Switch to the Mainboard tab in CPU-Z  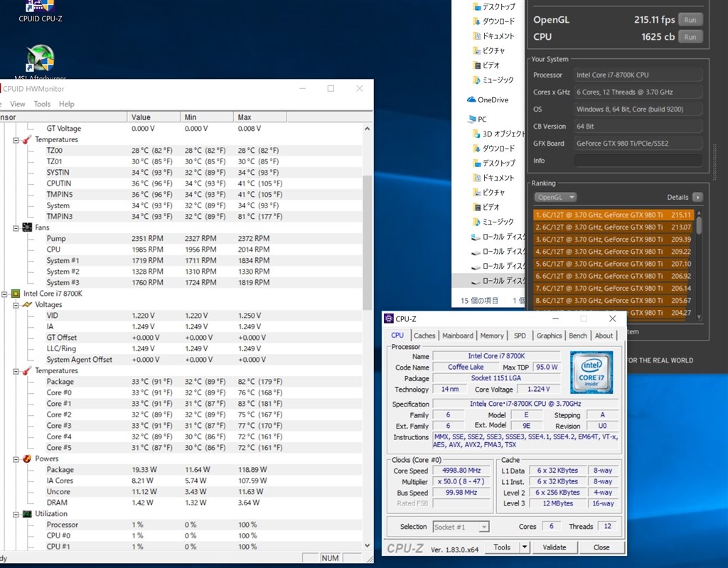pos(457,336)
